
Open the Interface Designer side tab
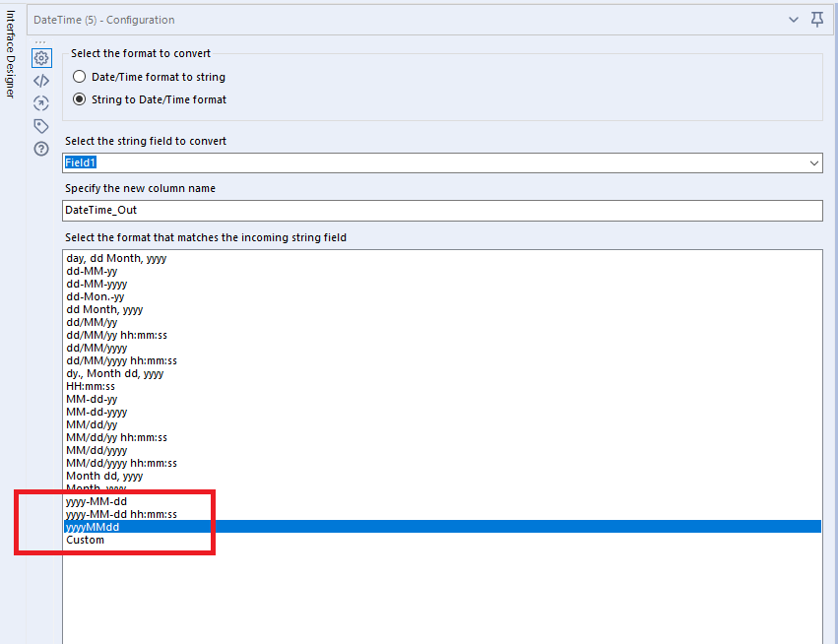click(x=11, y=54)
